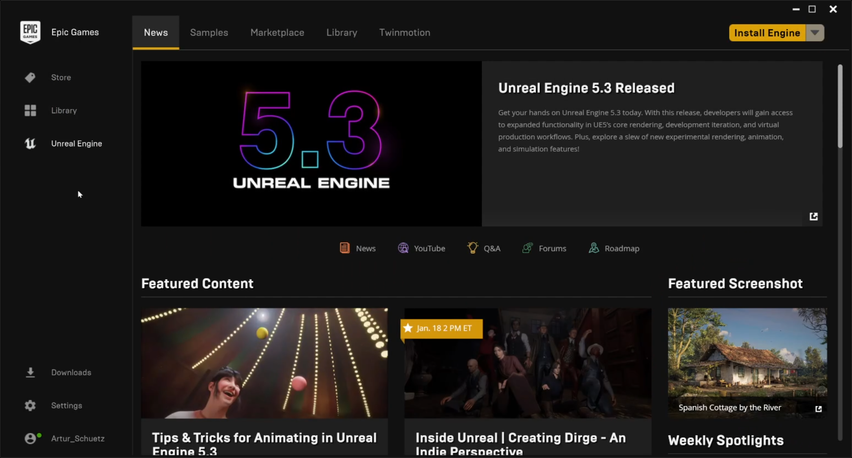Open the Settings text label
Screen dimensions: 852x458
67,405
